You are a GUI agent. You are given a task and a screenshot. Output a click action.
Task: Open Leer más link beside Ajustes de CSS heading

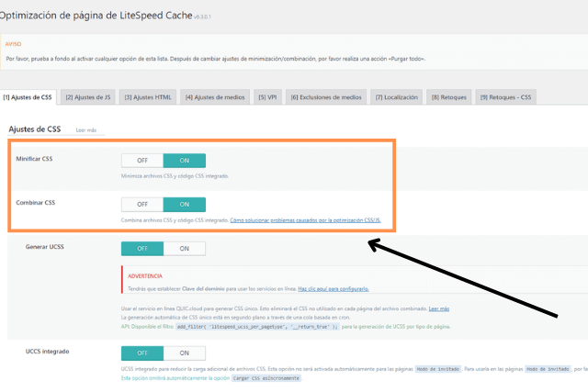tap(86, 130)
